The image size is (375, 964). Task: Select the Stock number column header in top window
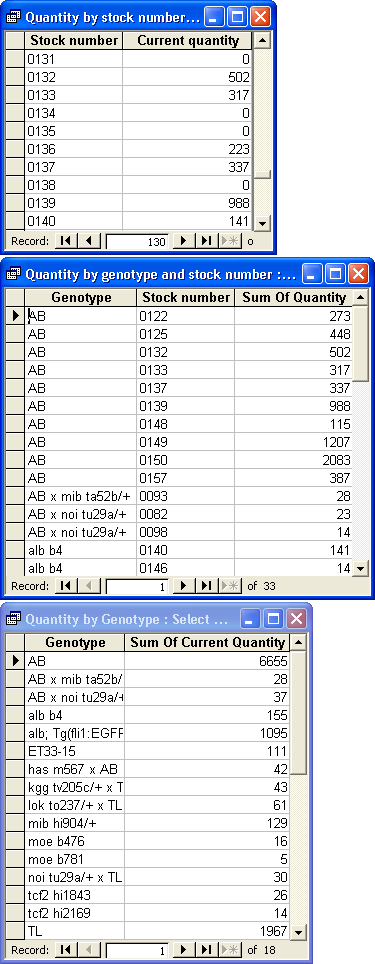coord(74,41)
